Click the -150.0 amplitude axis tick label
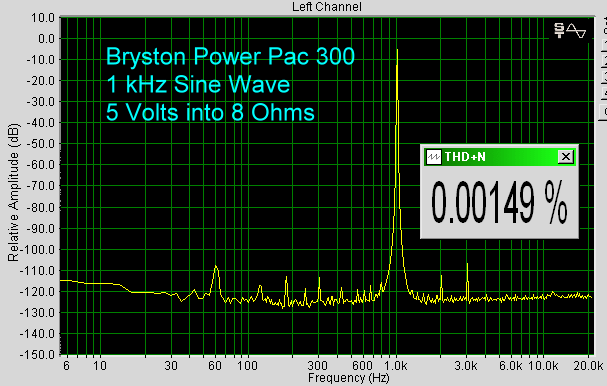This screenshot has width=607, height=386. point(38,355)
